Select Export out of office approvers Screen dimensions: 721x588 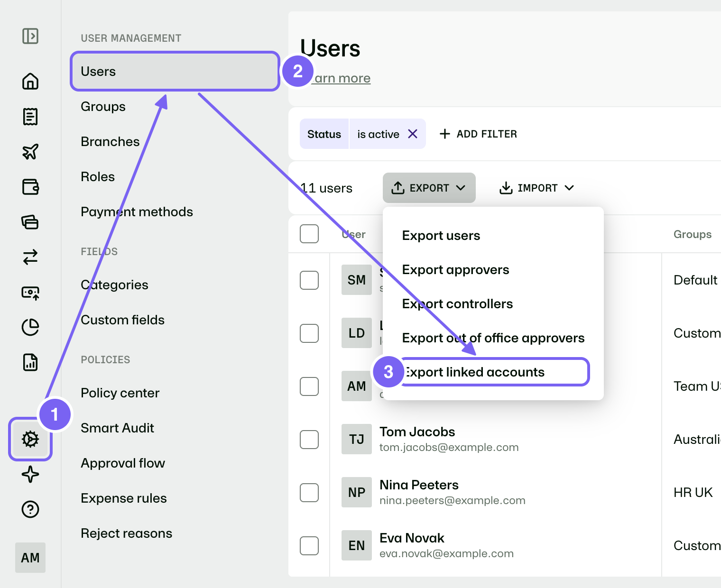click(x=493, y=338)
